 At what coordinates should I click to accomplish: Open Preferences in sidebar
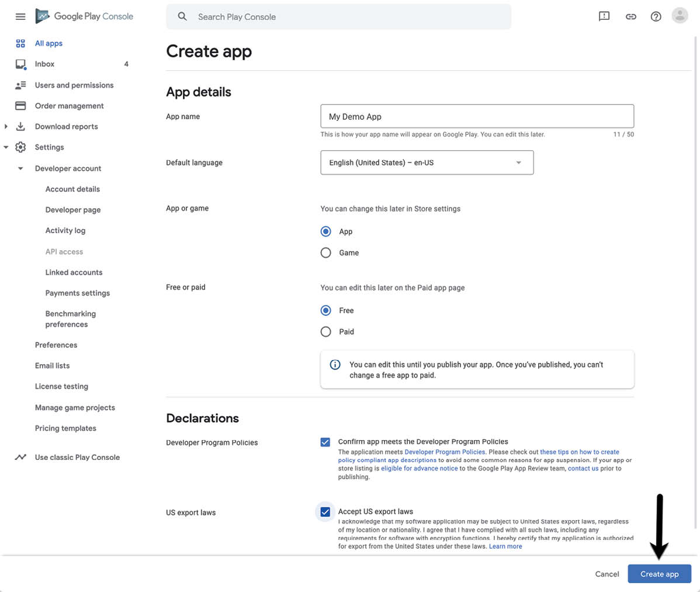[x=56, y=345]
